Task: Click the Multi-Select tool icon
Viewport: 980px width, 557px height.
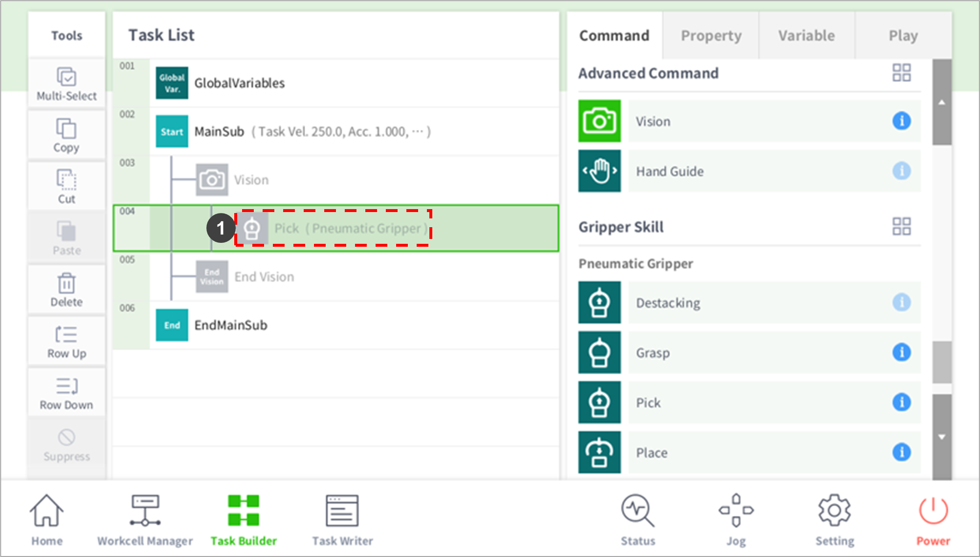Action: click(67, 78)
